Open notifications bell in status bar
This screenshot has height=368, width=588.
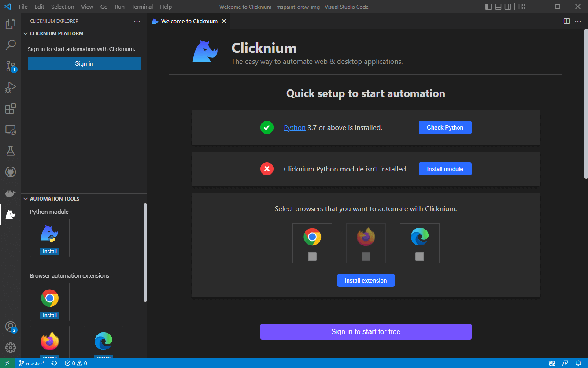click(578, 363)
